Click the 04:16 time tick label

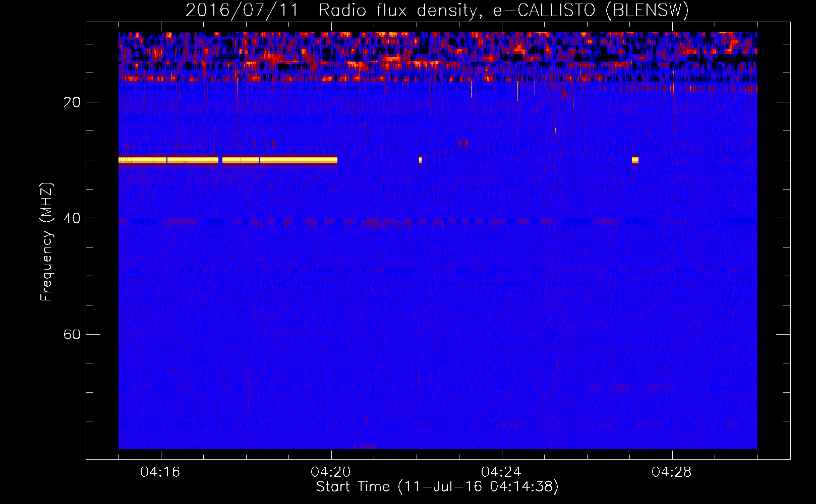160,472
